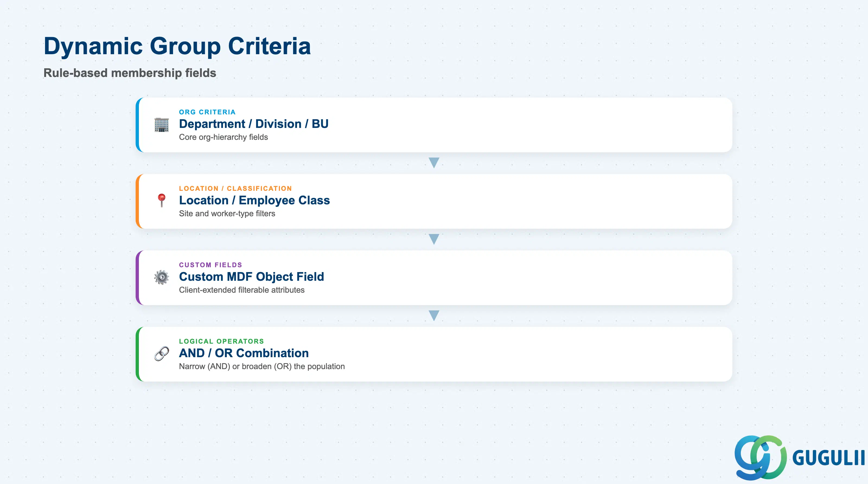Click "Client-extended filterable attributes" text

point(242,290)
